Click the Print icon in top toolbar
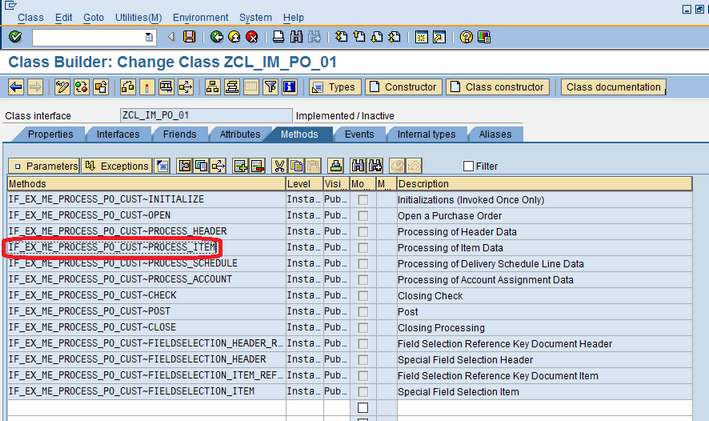Screen dimensions: 709x421 (x=280, y=37)
